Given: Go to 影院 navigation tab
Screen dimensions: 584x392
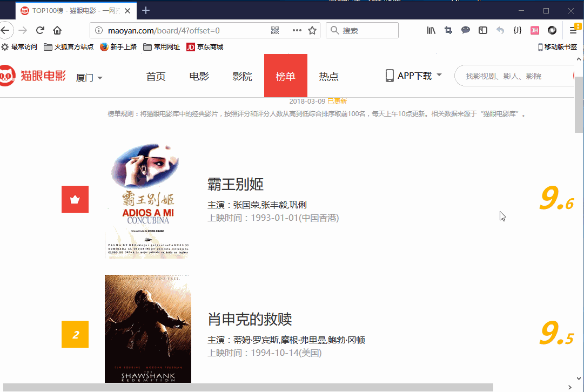Looking at the screenshot, I should point(242,76).
